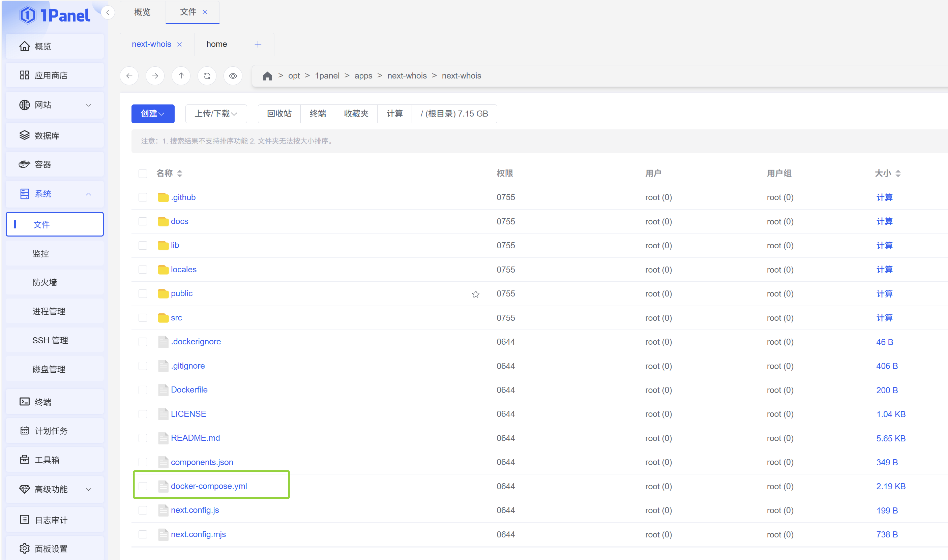Click the home icon in the breadcrumb path

(267, 76)
